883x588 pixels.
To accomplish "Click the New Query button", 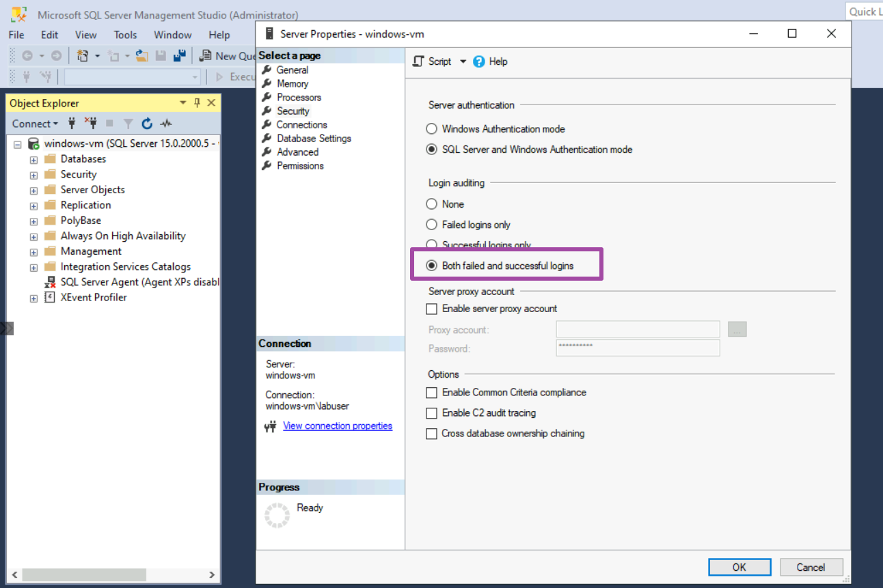I will pyautogui.click(x=227, y=56).
